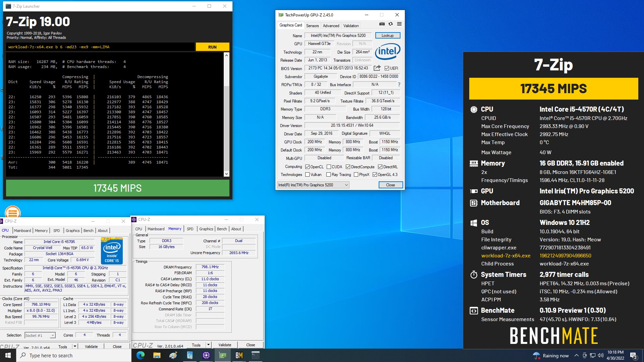
Task: Click the GPU-Z graphics card taskbar icon
Action: click(x=223, y=355)
